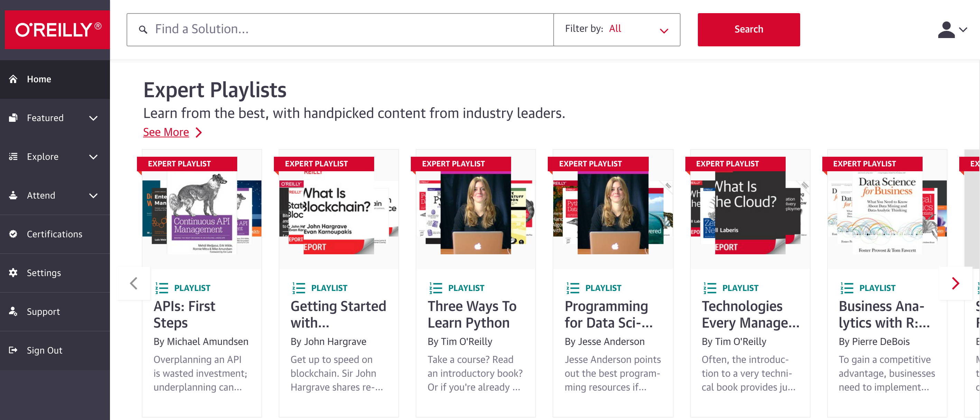Open Certifications in the sidebar
980x420 pixels.
click(x=55, y=234)
